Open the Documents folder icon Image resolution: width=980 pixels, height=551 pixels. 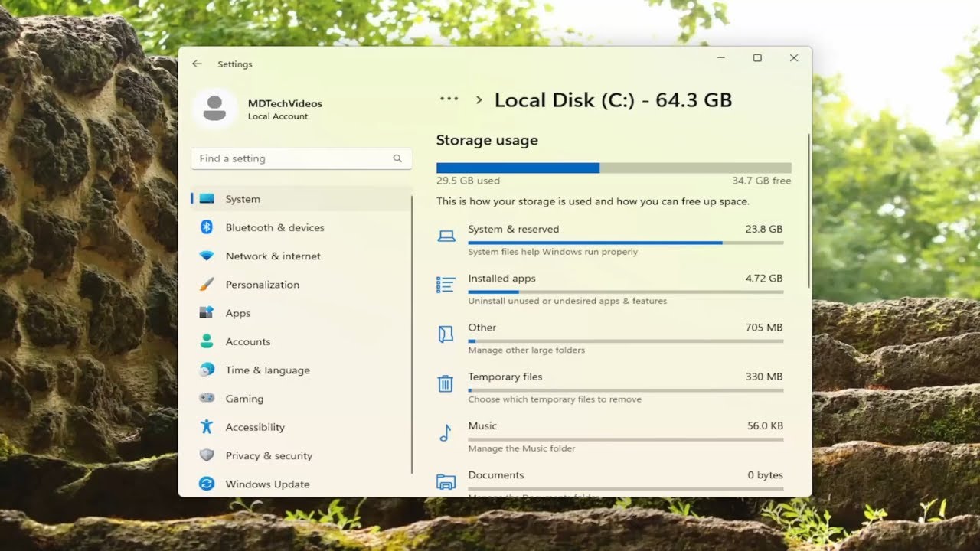(x=446, y=482)
